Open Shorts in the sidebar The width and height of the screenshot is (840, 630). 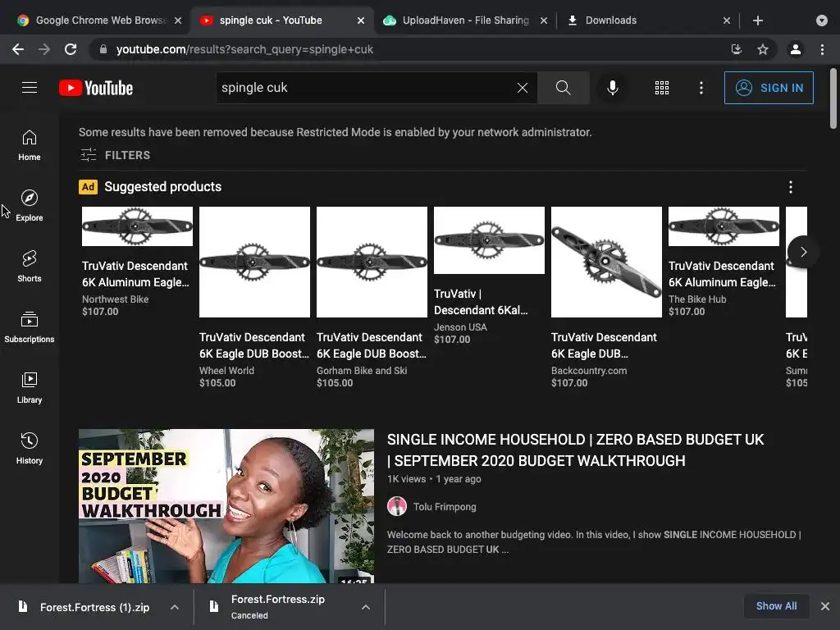coord(30,267)
